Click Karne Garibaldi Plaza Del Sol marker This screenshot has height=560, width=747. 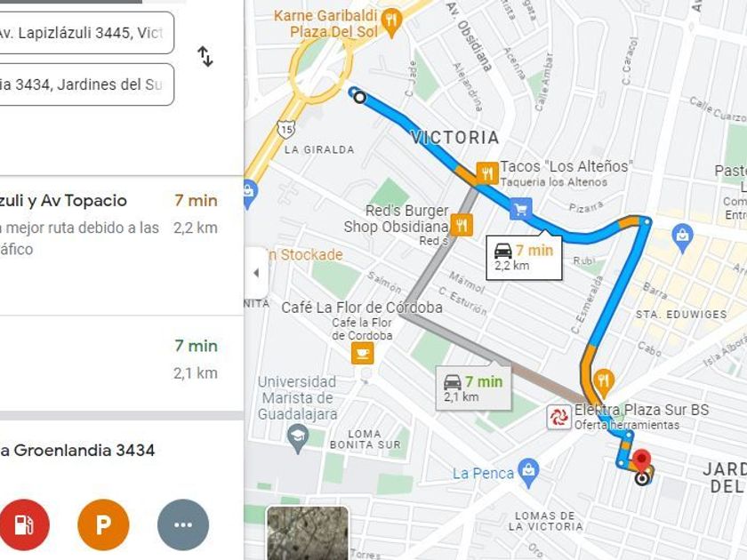tap(392, 22)
